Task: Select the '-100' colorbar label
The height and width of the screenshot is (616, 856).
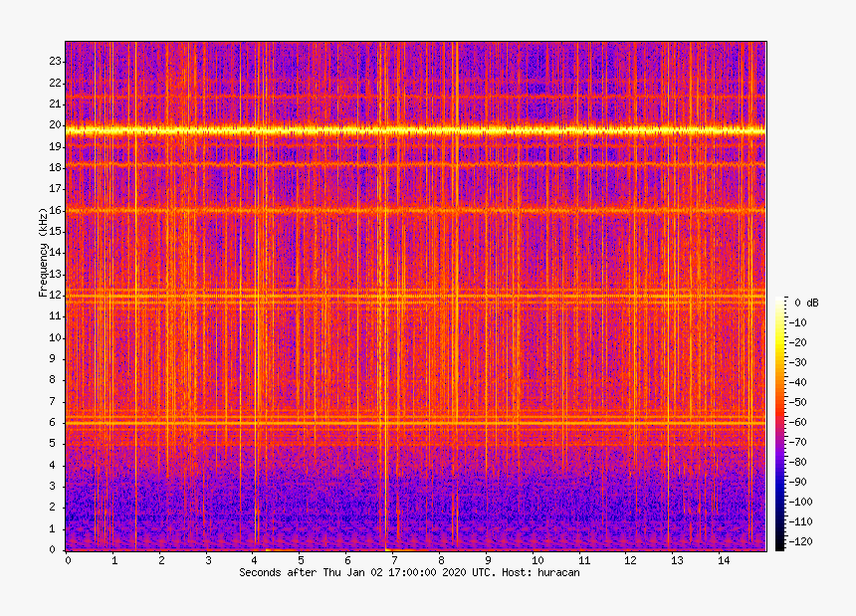Action: tap(801, 502)
